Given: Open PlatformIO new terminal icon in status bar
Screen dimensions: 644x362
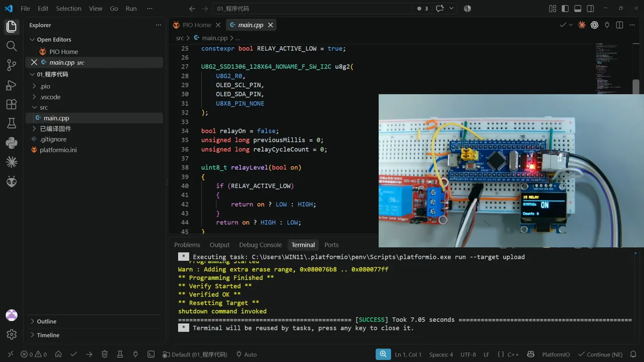Looking at the screenshot, I should coord(151,354).
